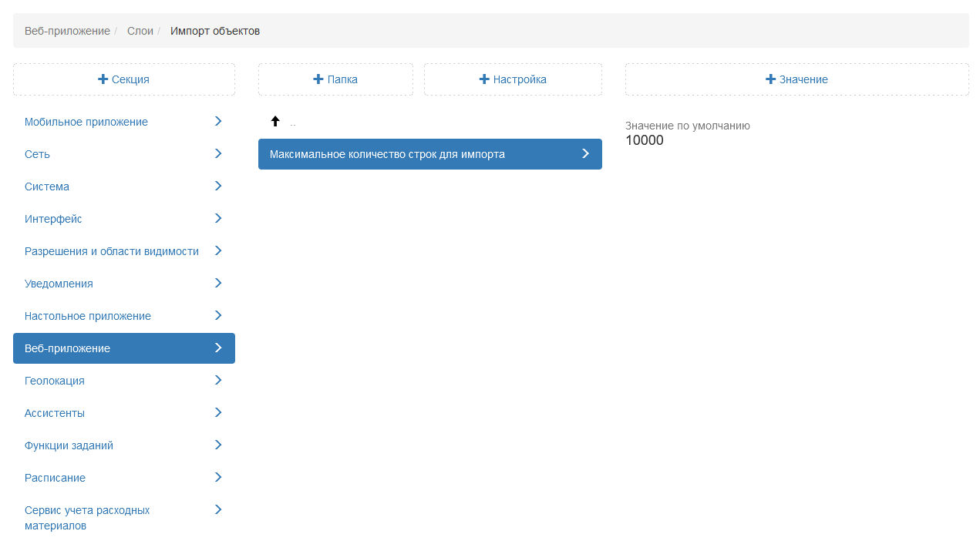980x551 pixels.
Task: Select Настольное приложение section
Action: pyautogui.click(x=88, y=316)
